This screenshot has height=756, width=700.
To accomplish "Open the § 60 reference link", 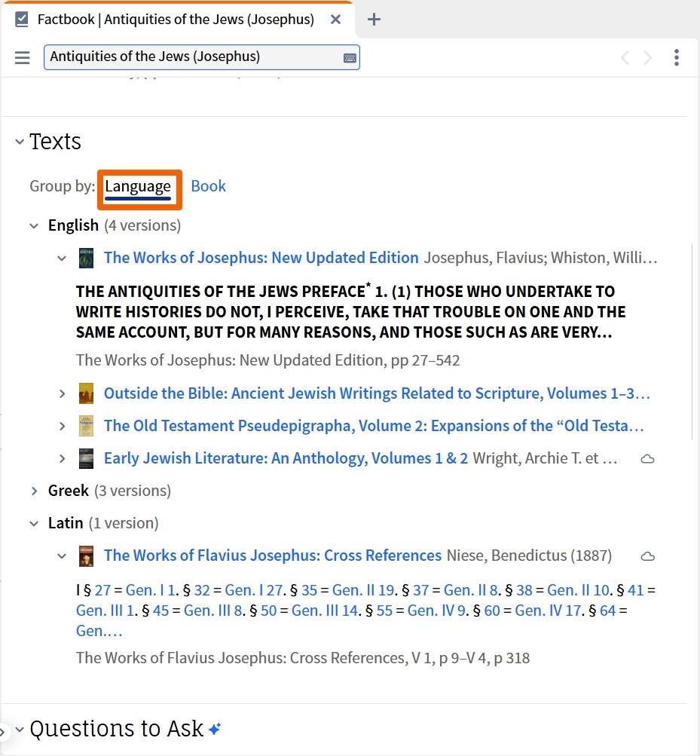I will [x=492, y=611].
